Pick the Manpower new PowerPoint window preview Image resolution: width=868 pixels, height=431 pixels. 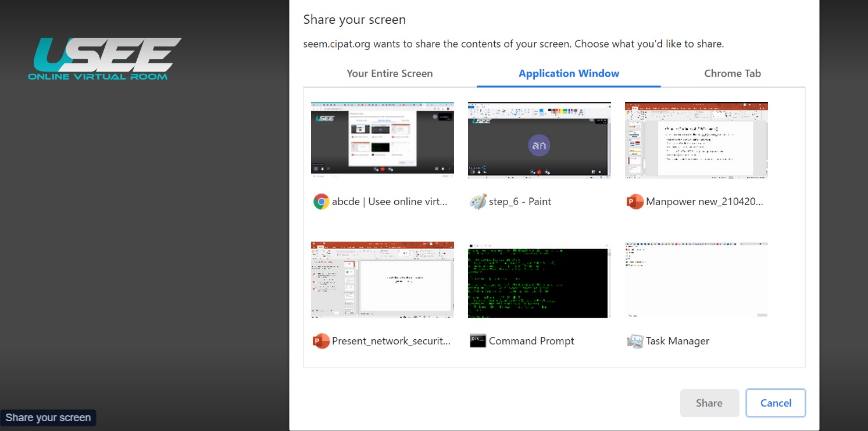click(x=696, y=140)
